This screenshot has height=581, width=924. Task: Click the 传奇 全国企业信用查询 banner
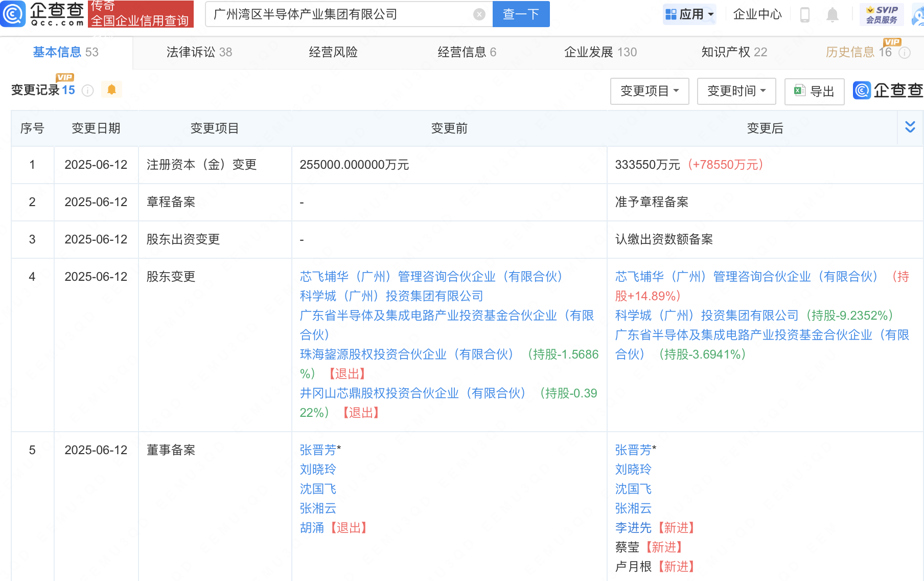141,14
